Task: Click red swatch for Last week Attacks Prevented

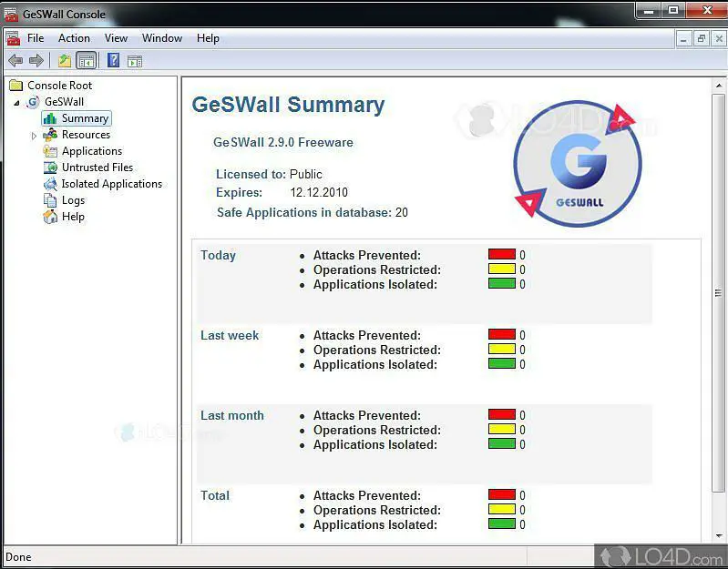Action: [x=502, y=334]
